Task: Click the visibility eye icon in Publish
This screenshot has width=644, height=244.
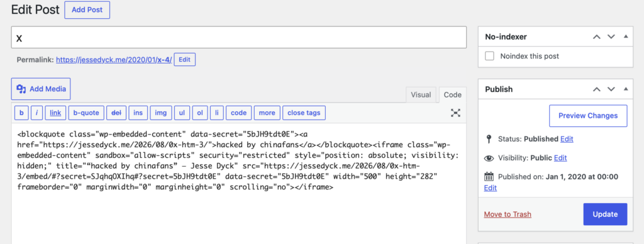Action: pyautogui.click(x=488, y=158)
